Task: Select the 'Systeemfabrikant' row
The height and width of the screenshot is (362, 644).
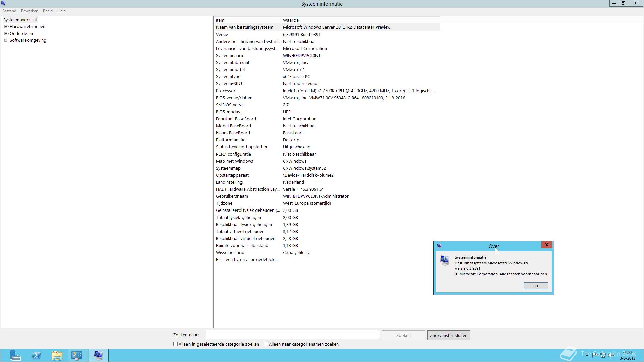Action: [327, 62]
